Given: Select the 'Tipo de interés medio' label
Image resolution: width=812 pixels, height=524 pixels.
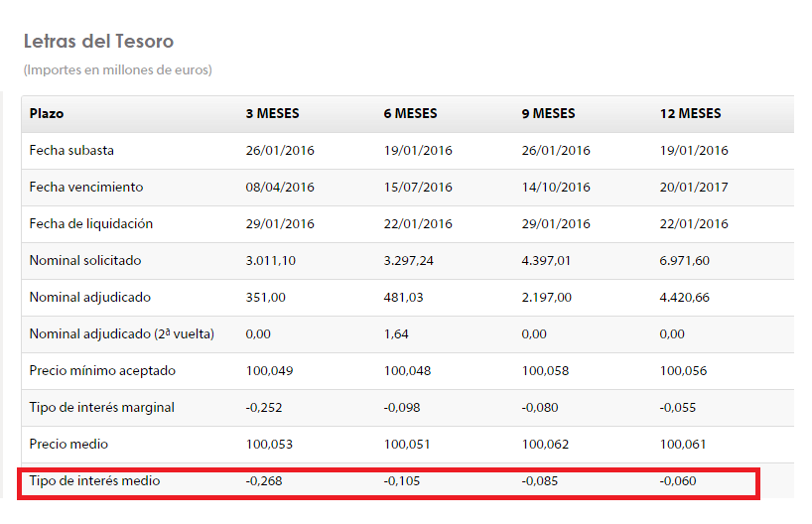Looking at the screenshot, I should coord(94,481).
